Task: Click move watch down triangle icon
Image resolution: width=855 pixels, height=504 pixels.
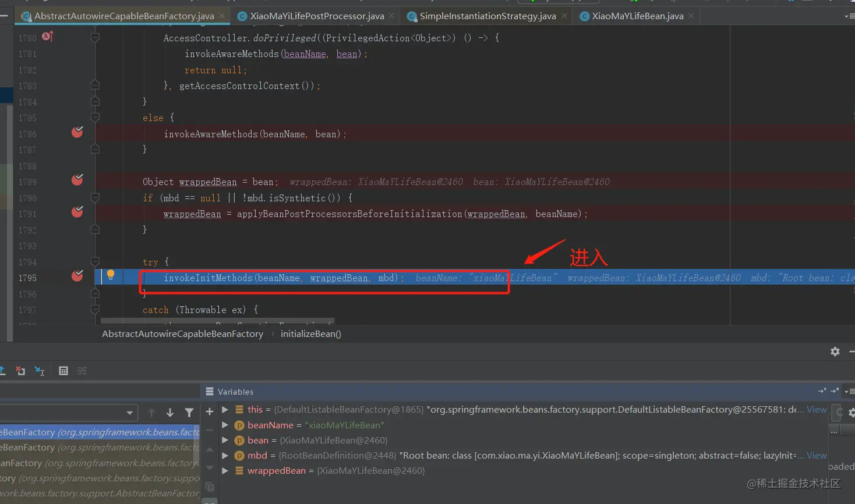Action: [210, 467]
